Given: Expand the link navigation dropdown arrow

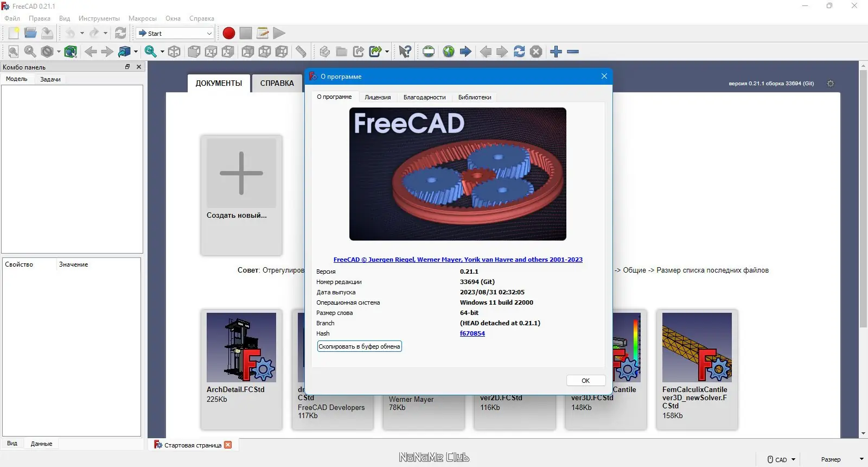Looking at the screenshot, I should click(x=136, y=52).
